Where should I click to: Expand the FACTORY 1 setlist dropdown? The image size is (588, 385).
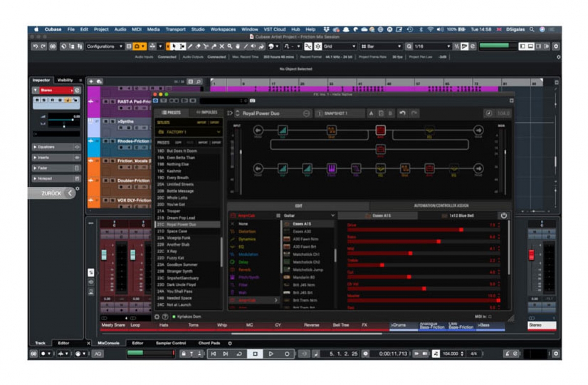click(188, 132)
